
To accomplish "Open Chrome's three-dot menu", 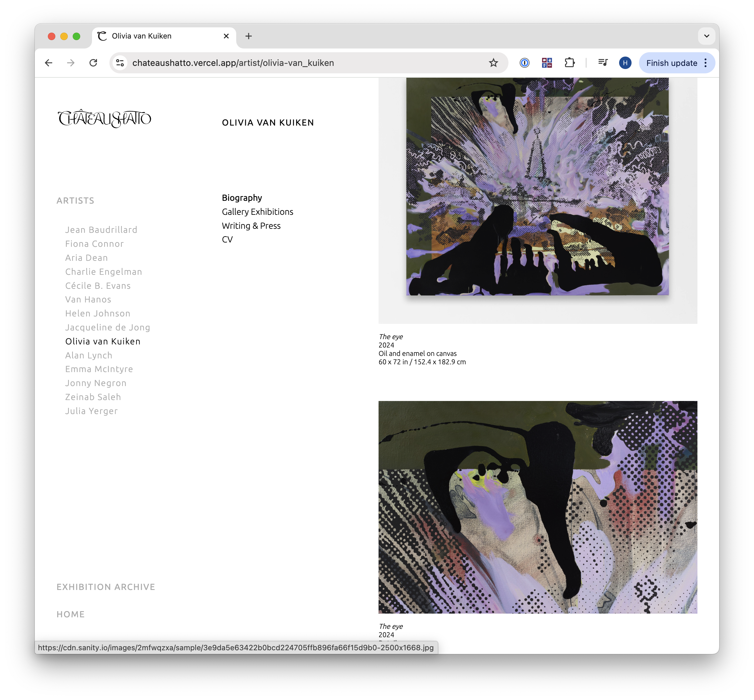I will click(x=705, y=63).
